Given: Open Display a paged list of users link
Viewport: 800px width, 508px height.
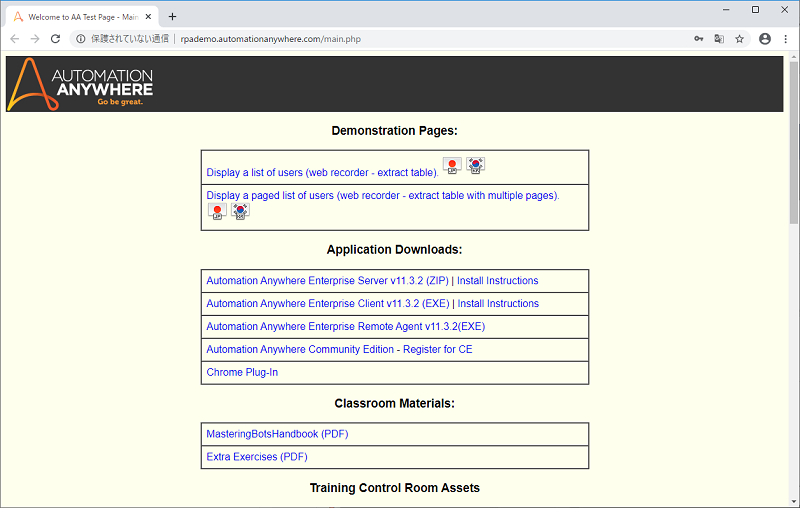Looking at the screenshot, I should (x=383, y=195).
